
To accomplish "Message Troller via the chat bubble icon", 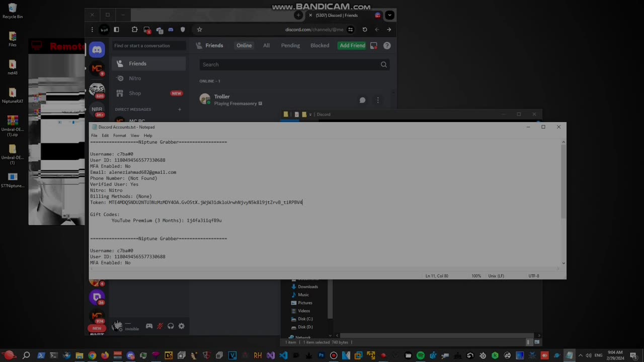I will click(x=362, y=100).
